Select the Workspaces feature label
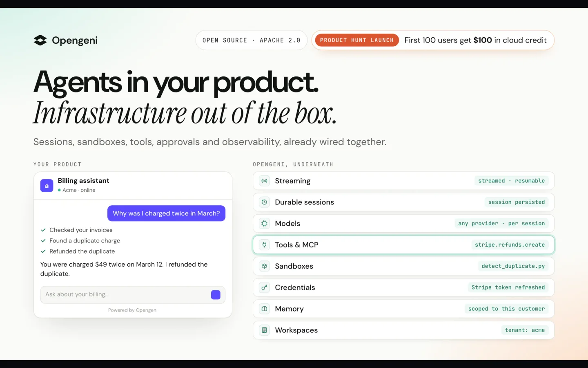 [296, 330]
